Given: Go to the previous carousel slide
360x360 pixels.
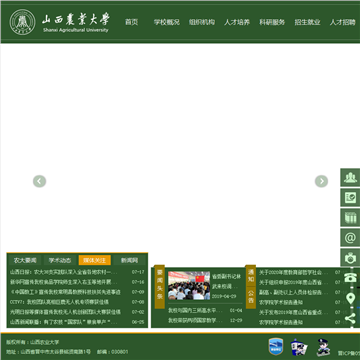Looking at the screenshot, I should pos(39,181).
